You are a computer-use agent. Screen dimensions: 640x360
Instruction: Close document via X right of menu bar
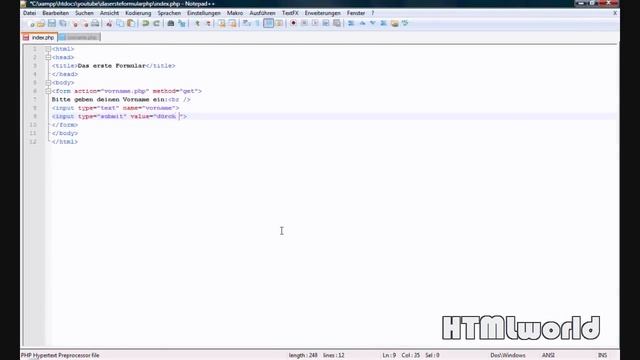tap(615, 13)
